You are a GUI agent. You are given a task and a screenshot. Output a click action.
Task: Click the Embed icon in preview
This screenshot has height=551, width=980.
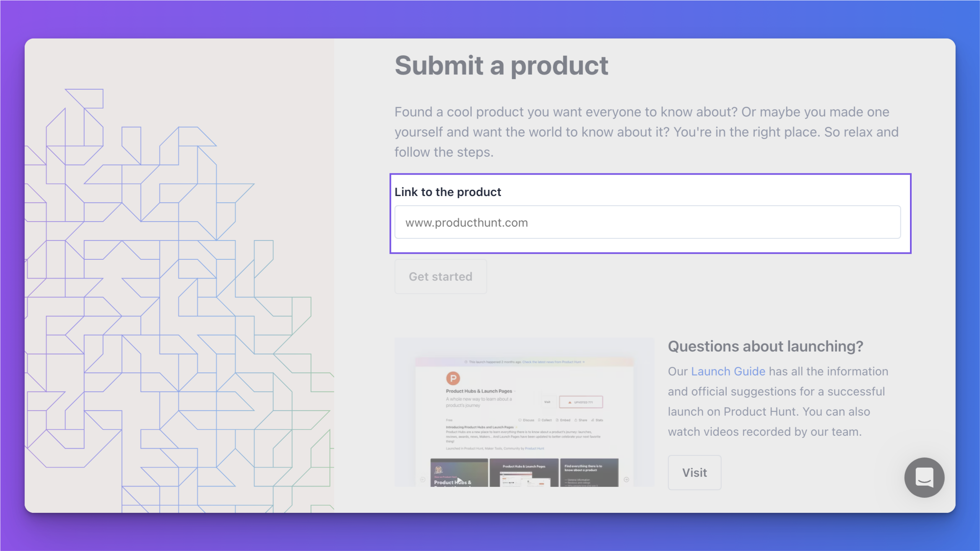(x=557, y=420)
